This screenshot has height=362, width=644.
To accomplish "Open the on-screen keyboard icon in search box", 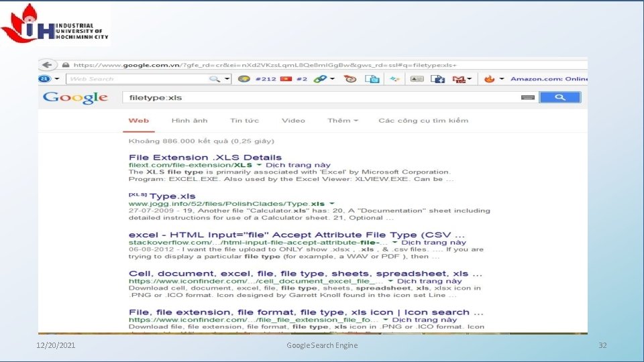I will click(528, 98).
